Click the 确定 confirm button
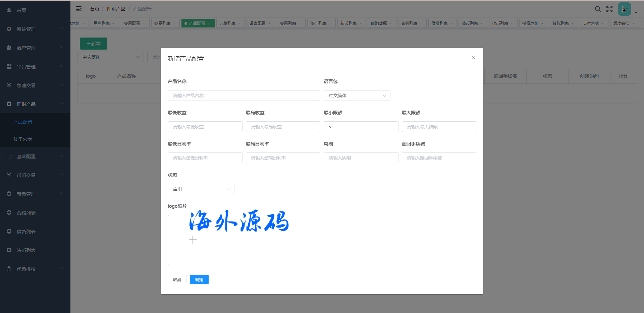644x313 pixels. pyautogui.click(x=199, y=279)
